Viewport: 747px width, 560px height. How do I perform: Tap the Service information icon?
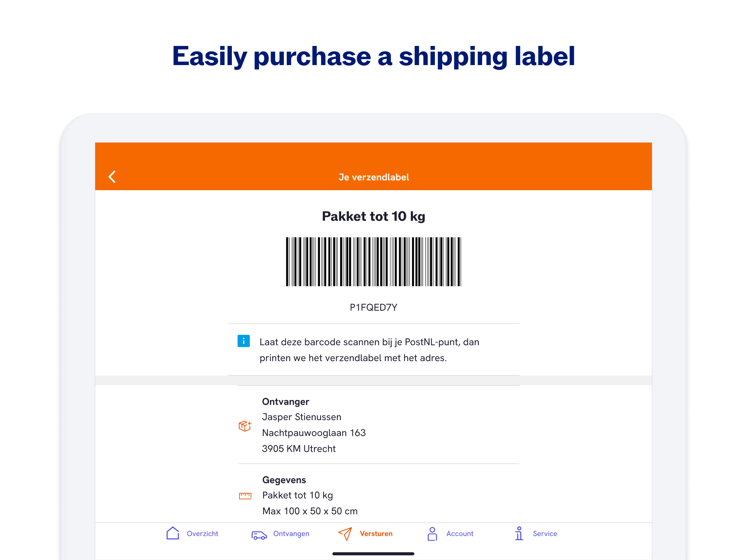click(519, 534)
